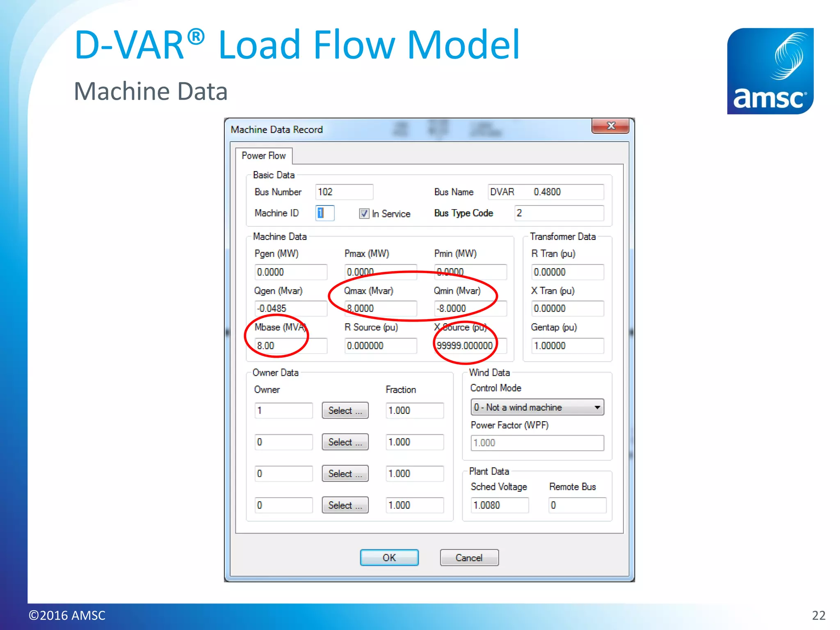
Task: Click the Pmax (MW) value field
Action: pos(381,272)
